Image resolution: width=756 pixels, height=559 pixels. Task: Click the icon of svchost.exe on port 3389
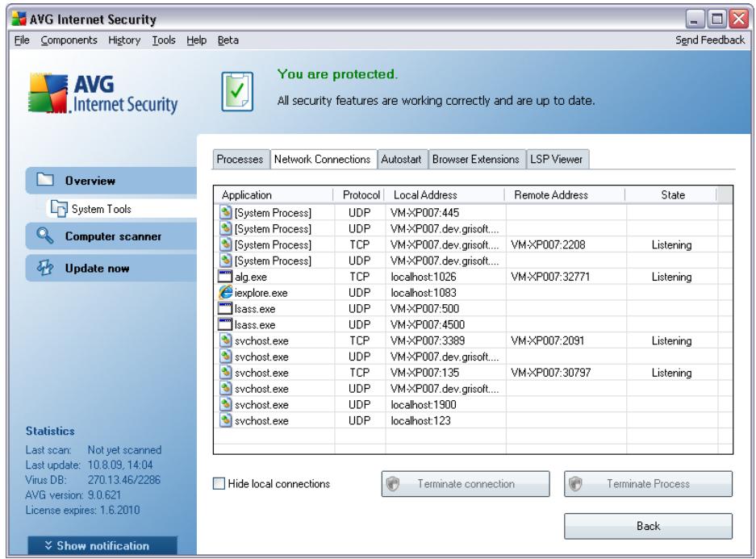[225, 340]
